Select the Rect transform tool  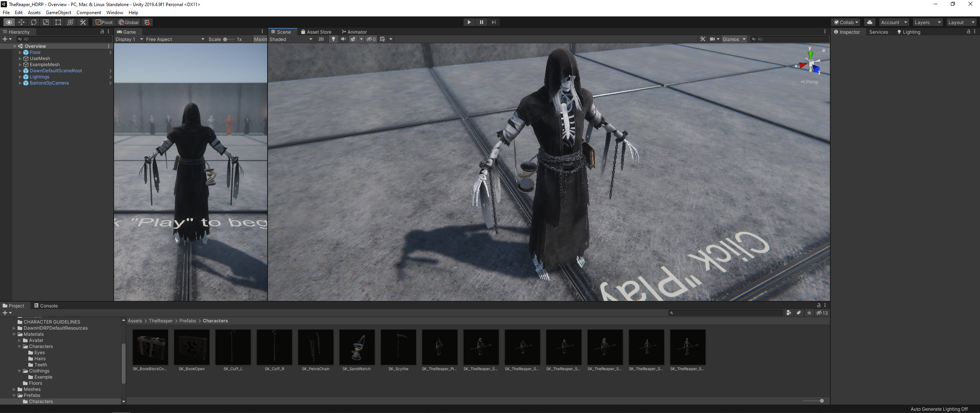point(58,22)
